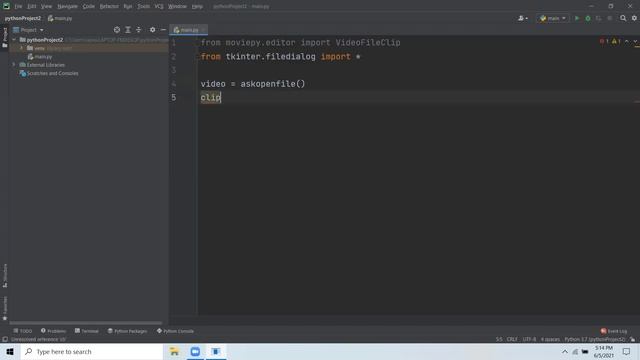Open Search Everywhere magnifier icon
640x360 pixels.
coord(623,18)
